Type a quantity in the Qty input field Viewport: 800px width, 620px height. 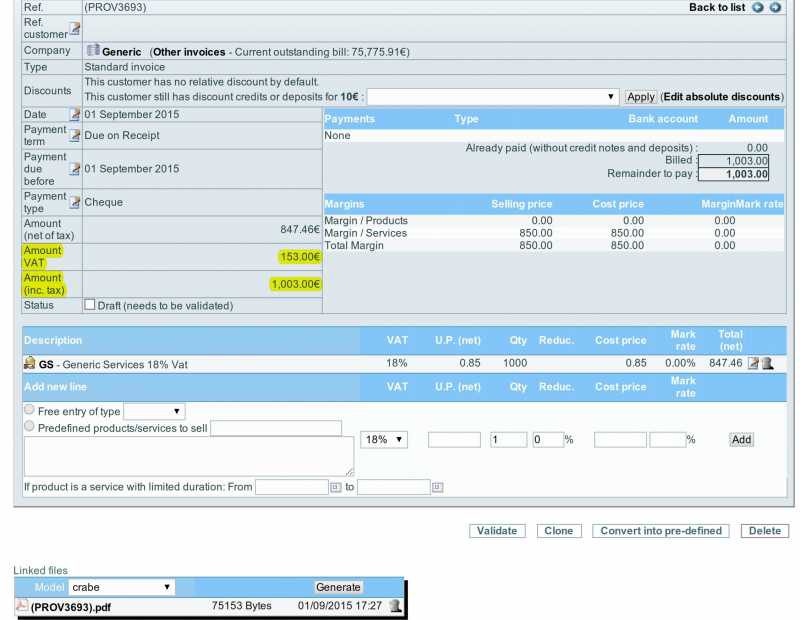pos(507,439)
